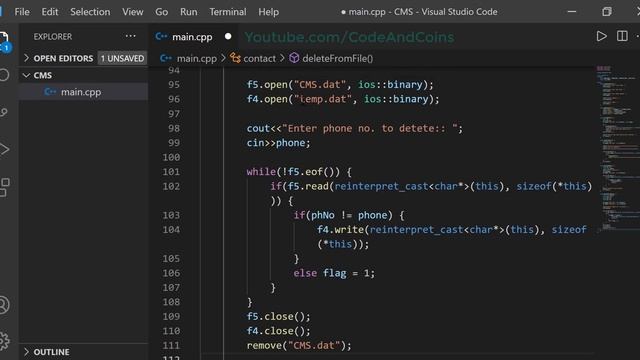Click line number 101 in gutter
This screenshot has width=640, height=360.
(171, 172)
